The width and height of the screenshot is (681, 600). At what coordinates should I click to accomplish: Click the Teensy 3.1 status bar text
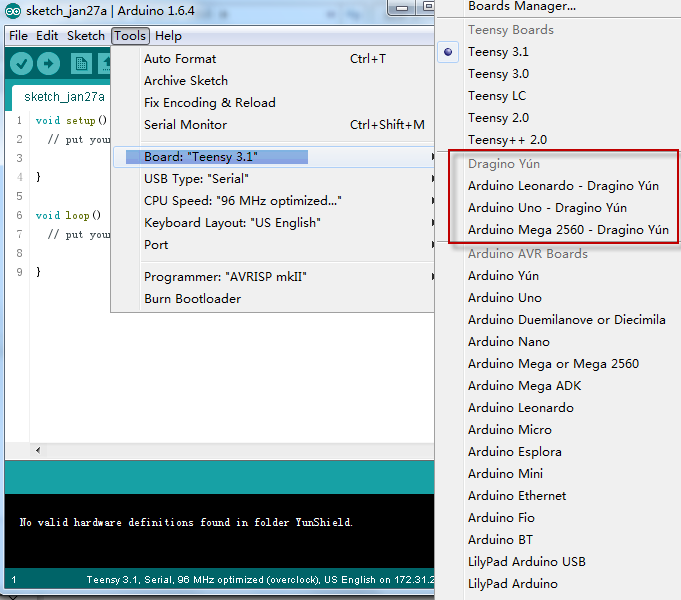tap(260, 580)
